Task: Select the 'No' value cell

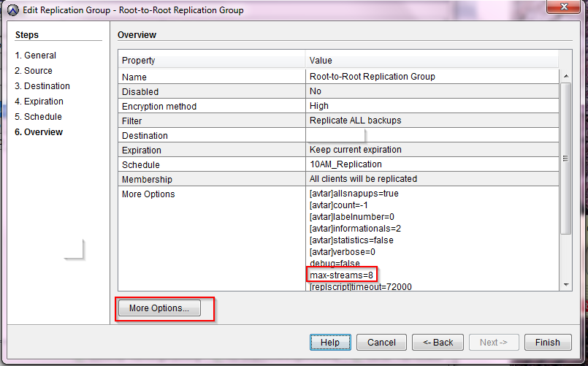Action: click(x=432, y=91)
